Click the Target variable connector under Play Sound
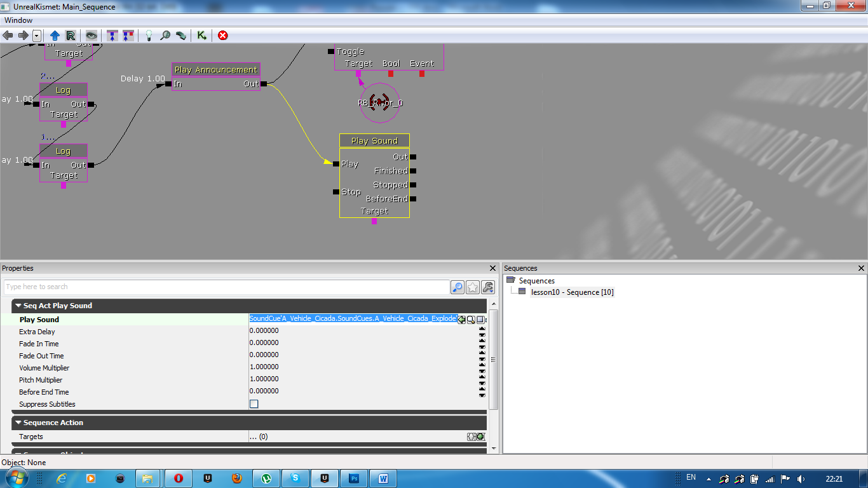 (374, 221)
